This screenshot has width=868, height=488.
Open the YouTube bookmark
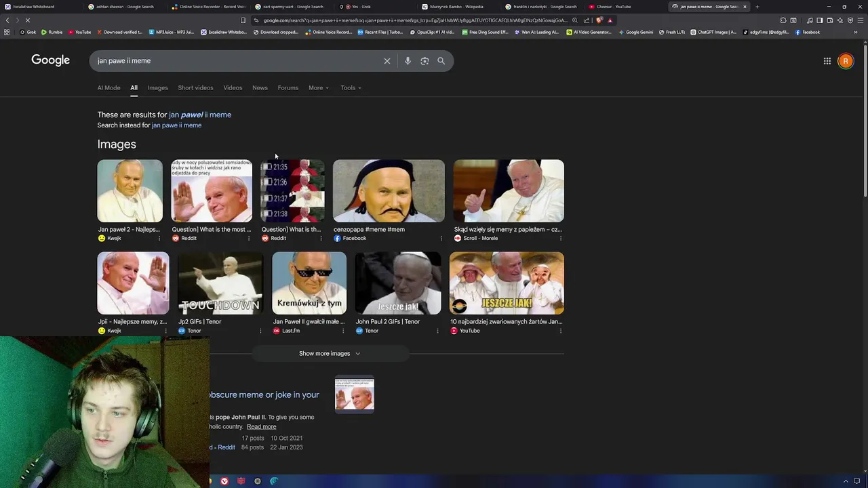click(79, 32)
